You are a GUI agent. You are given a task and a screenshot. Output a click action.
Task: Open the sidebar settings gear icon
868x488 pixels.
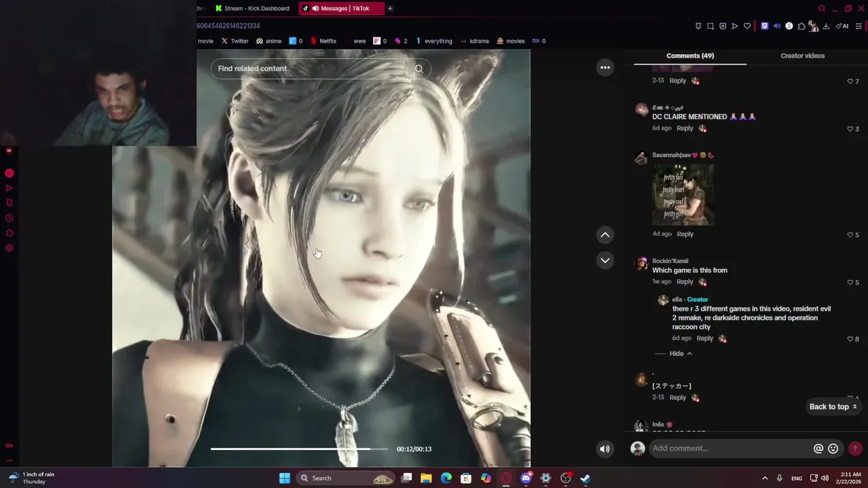[9, 248]
